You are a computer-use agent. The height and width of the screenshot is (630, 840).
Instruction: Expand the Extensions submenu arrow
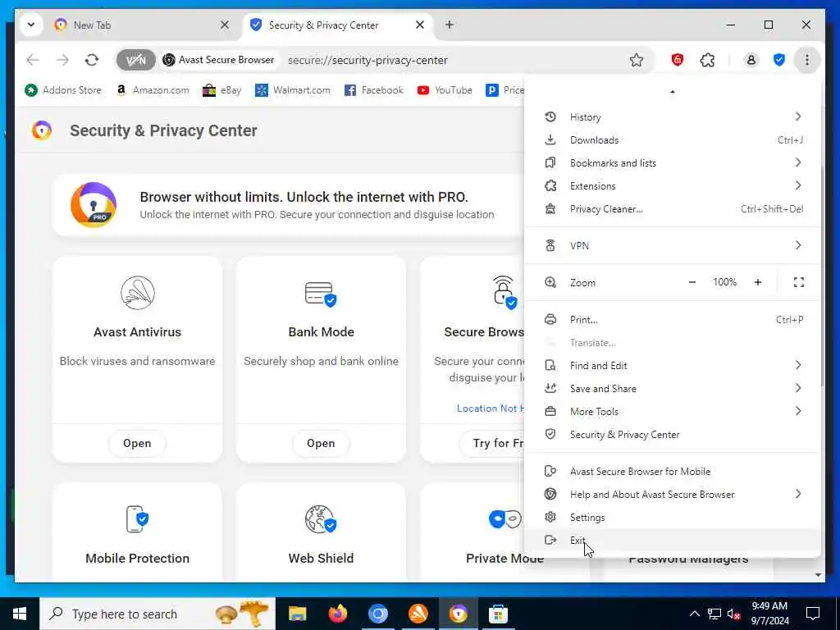click(x=798, y=186)
